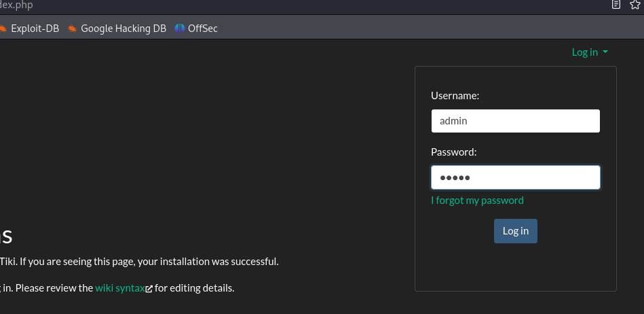Toggle reader view in the address bar
Viewport: 644px width, 314px height.
(x=616, y=5)
